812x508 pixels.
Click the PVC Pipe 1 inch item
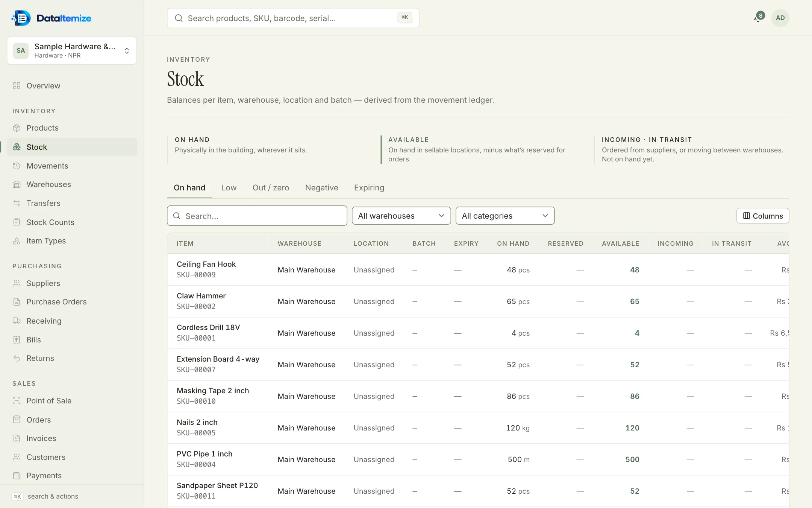click(205, 454)
